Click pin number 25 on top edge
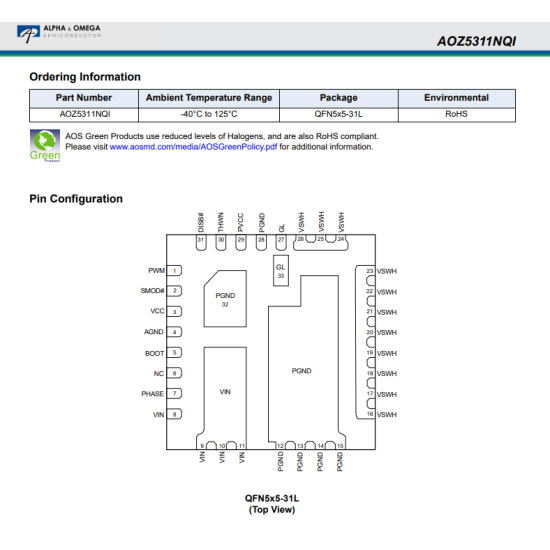The image size is (550, 550). click(321, 239)
